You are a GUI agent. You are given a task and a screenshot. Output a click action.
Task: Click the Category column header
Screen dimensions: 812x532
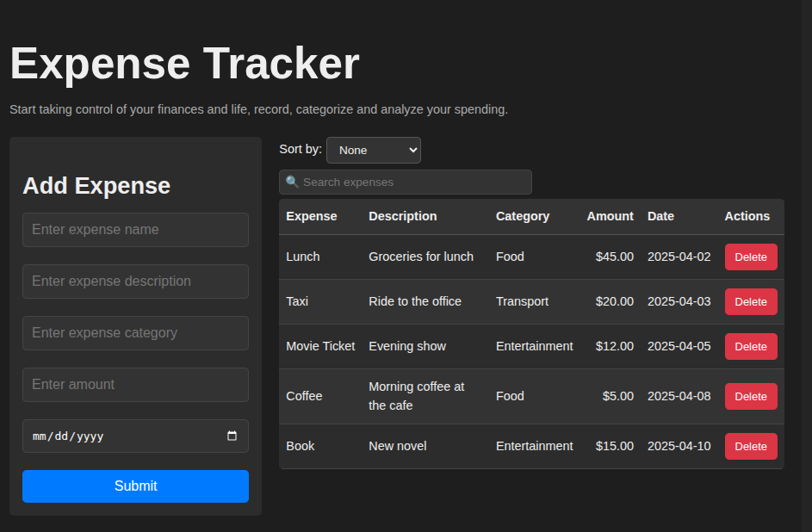[523, 216]
